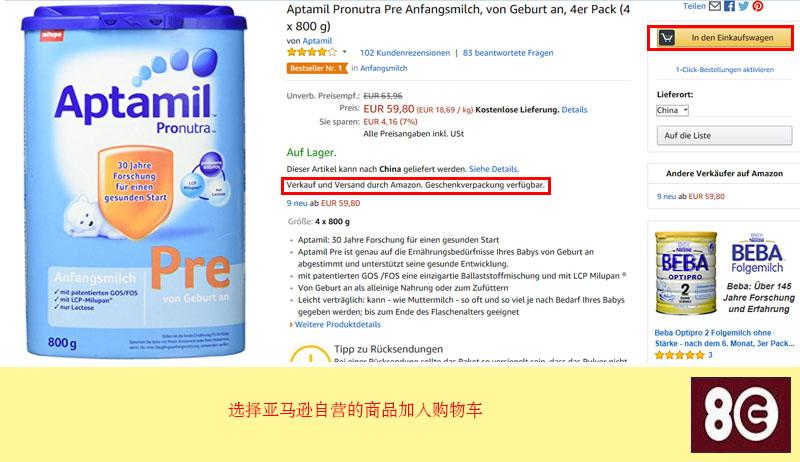The height and width of the screenshot is (462, 800).
Task: Open Anfangsmilch bestseller category link
Action: pos(384,68)
